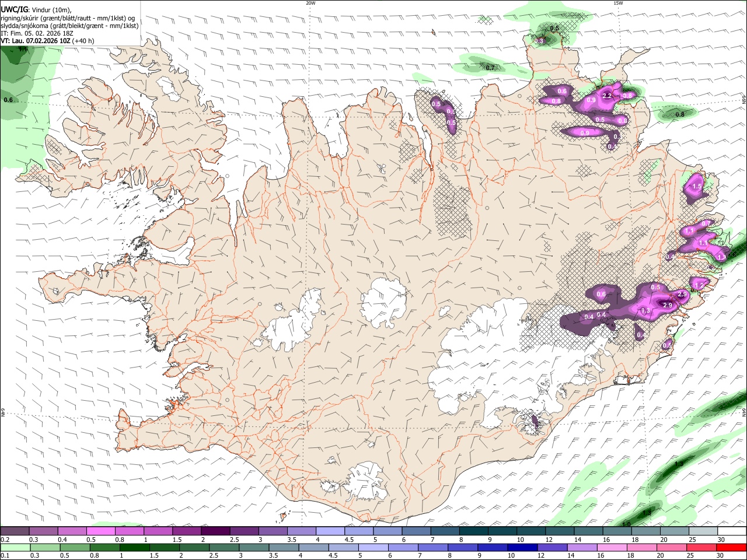Select the 0.1 label in the rain legend
Screen dimensions: 747x560
pos(5,556)
